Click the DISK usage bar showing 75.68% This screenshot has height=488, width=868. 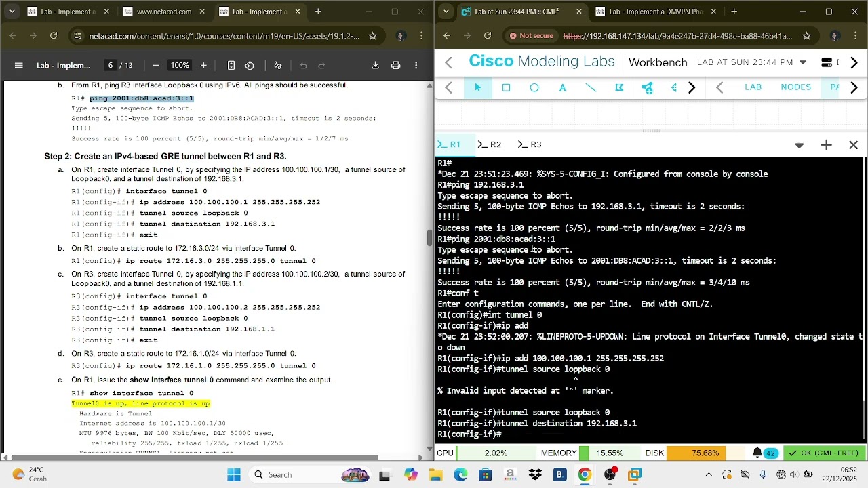[705, 453]
